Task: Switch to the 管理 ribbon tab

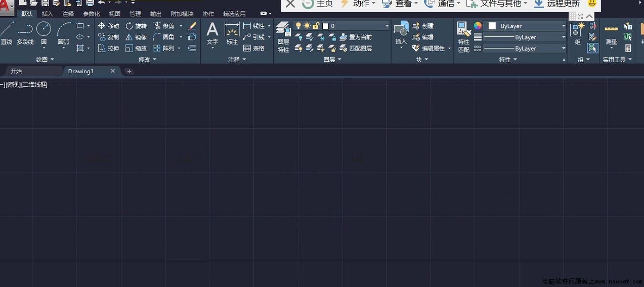Action: pyautogui.click(x=135, y=14)
